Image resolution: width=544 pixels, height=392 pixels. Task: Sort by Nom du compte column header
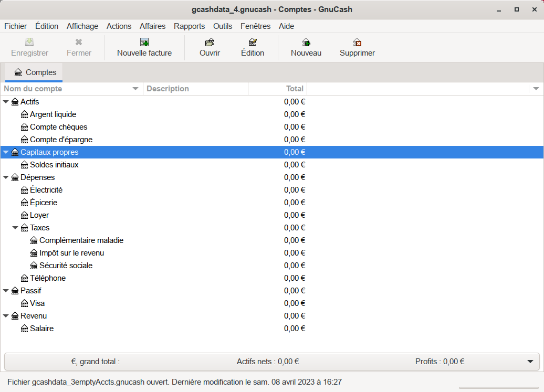tap(68, 89)
